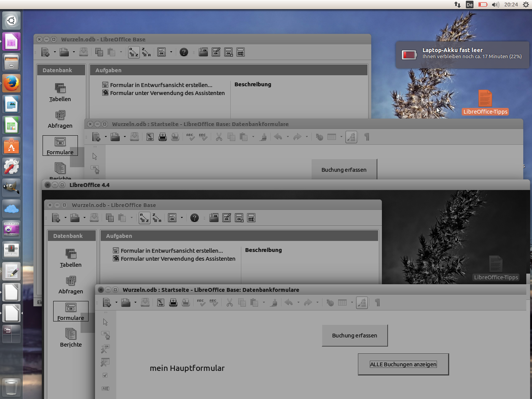Toggle form design mode in background Startseite toolbar

click(x=351, y=137)
